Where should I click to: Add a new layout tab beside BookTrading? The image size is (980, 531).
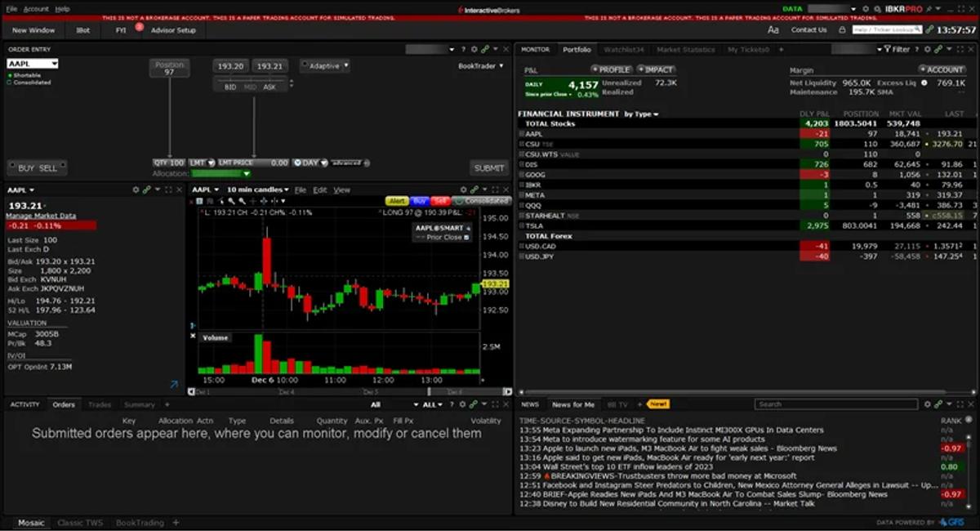tap(176, 523)
